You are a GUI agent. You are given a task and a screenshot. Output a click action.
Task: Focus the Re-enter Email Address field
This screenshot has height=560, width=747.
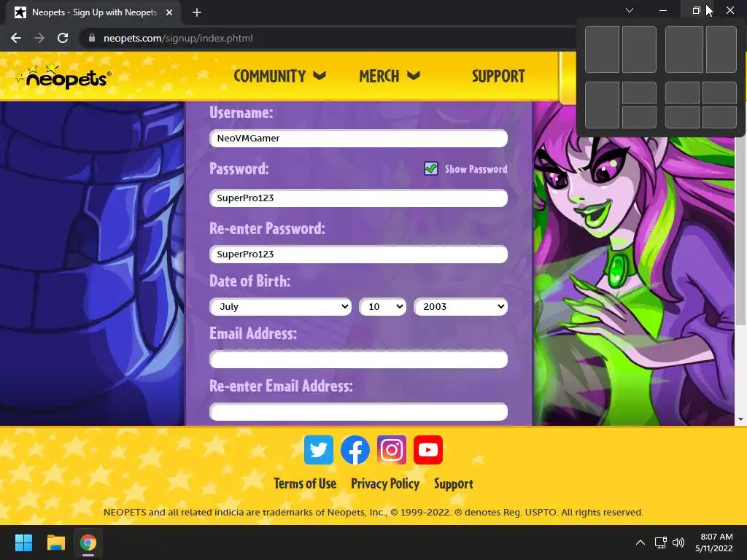click(x=359, y=412)
